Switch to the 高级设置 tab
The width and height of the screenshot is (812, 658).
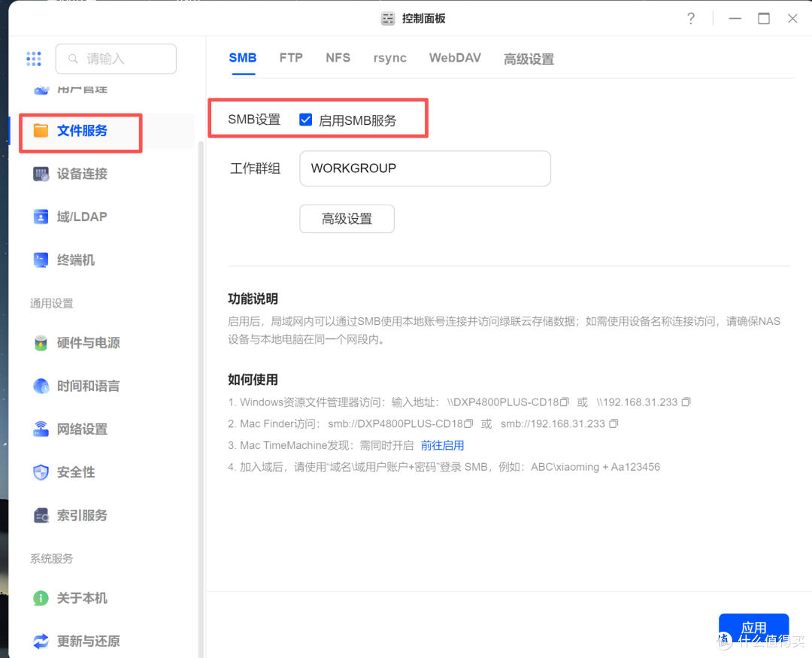(x=529, y=59)
